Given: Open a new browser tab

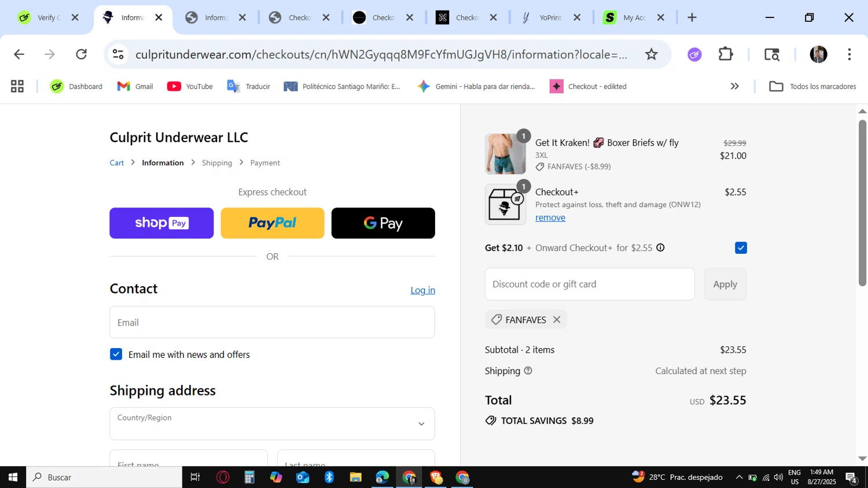Looking at the screenshot, I should point(692,17).
